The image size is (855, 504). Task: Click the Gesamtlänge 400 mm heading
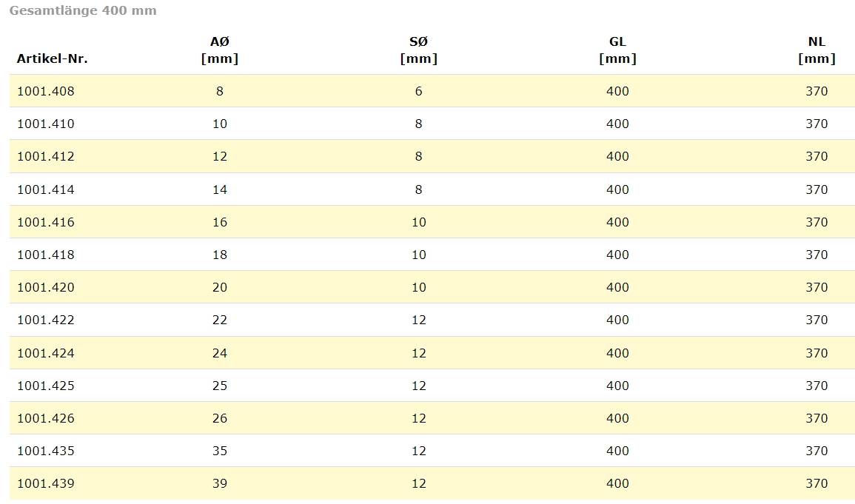(83, 11)
